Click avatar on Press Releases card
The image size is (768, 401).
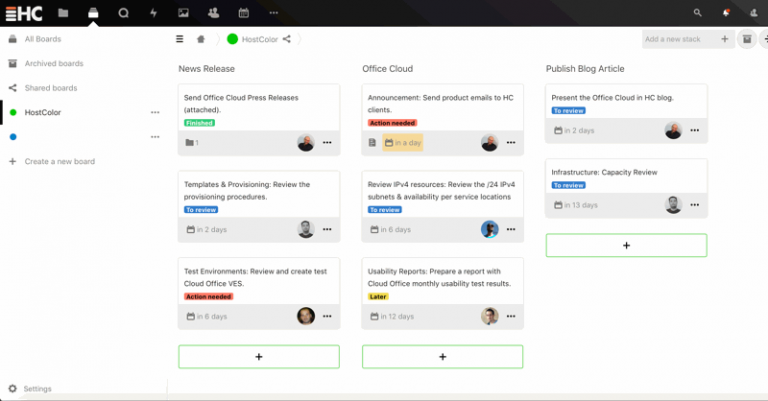306,142
